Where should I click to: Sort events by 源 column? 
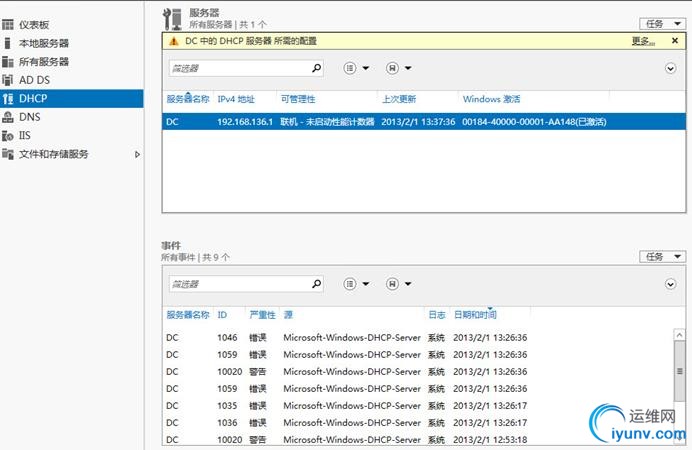point(288,315)
